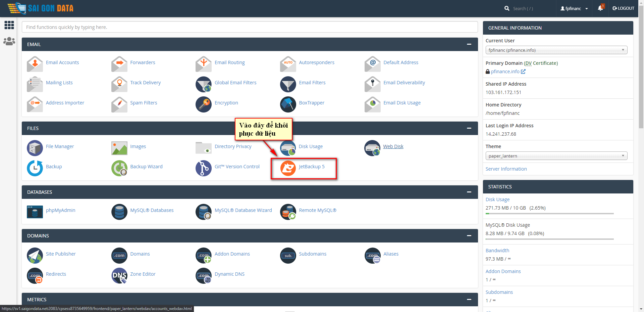The width and height of the screenshot is (644, 312).
Task: Open the Email Routing icon
Action: (204, 64)
